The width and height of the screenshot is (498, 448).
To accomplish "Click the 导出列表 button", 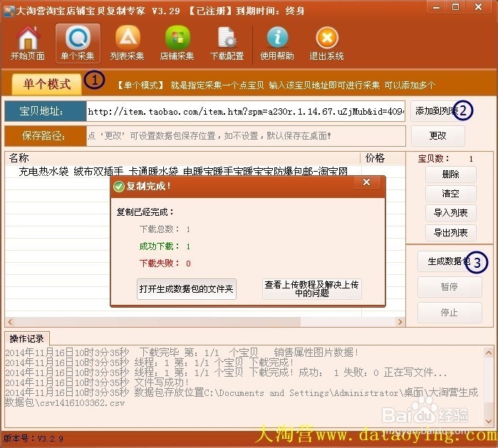I will point(451,233).
